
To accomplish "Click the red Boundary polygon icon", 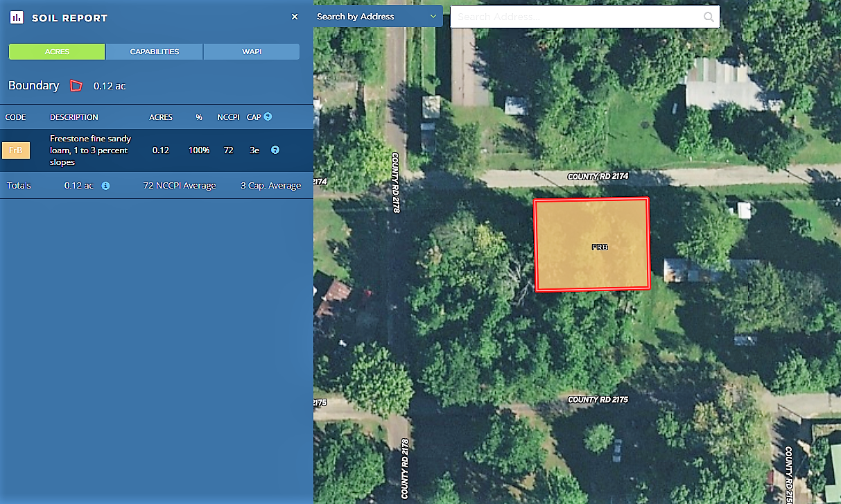I will 76,86.
